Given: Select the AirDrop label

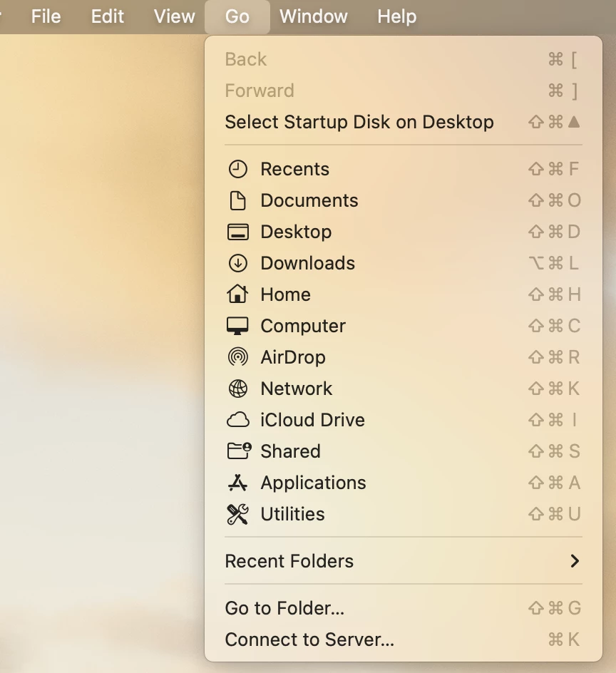Looking at the screenshot, I should point(293,357).
